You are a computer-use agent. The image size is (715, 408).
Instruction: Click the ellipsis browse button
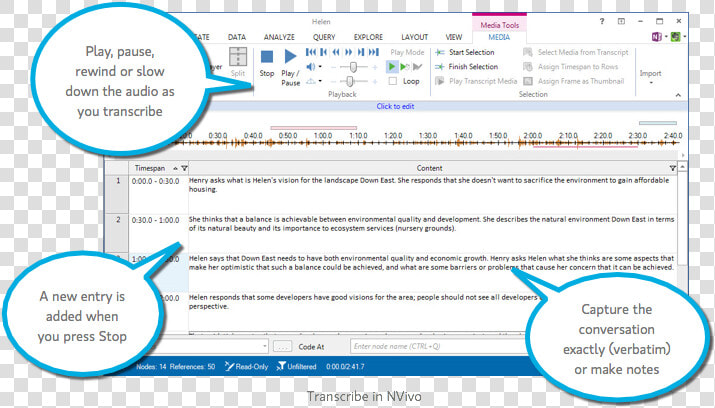(x=282, y=346)
